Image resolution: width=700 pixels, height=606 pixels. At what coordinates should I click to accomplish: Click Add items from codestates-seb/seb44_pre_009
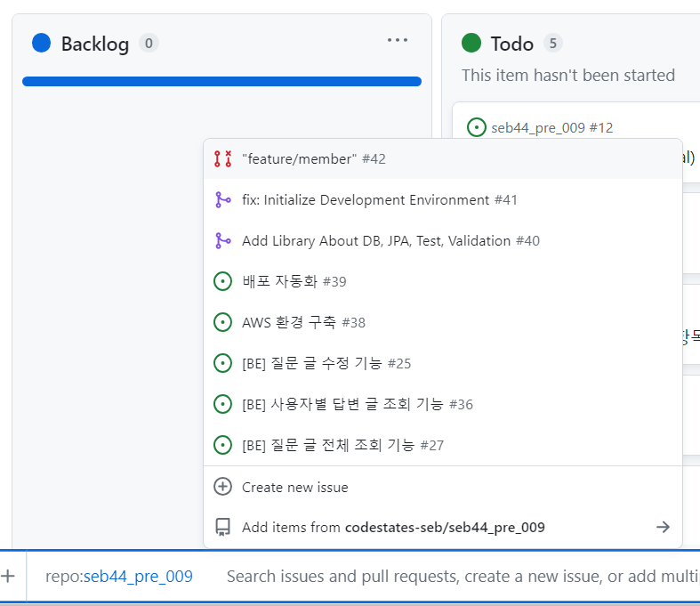pyautogui.click(x=443, y=527)
